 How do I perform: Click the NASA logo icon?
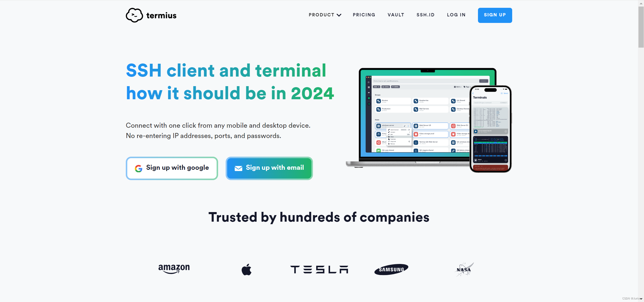point(464,269)
